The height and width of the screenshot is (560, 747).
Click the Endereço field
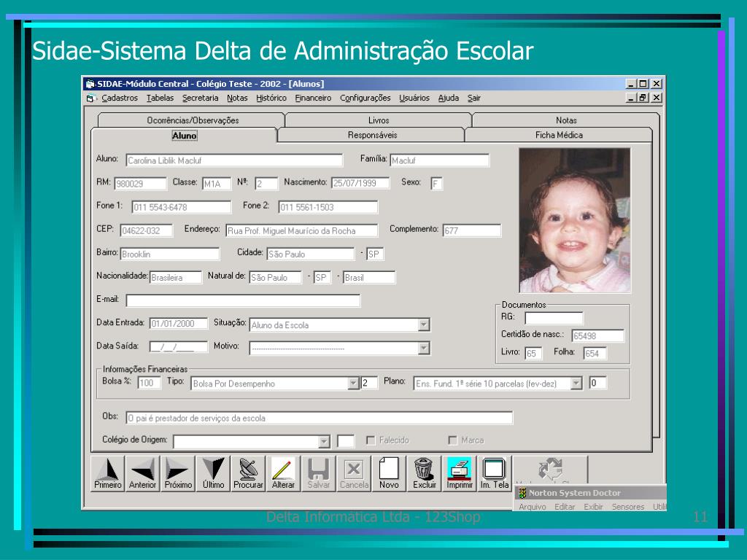point(301,230)
